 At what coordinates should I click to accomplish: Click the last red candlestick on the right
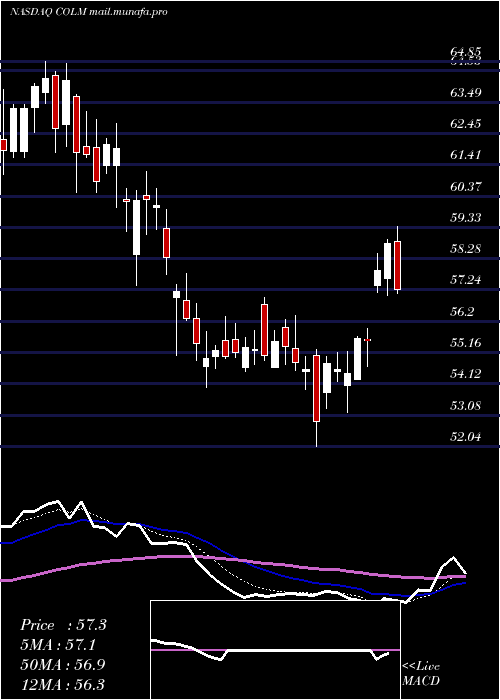point(397,265)
